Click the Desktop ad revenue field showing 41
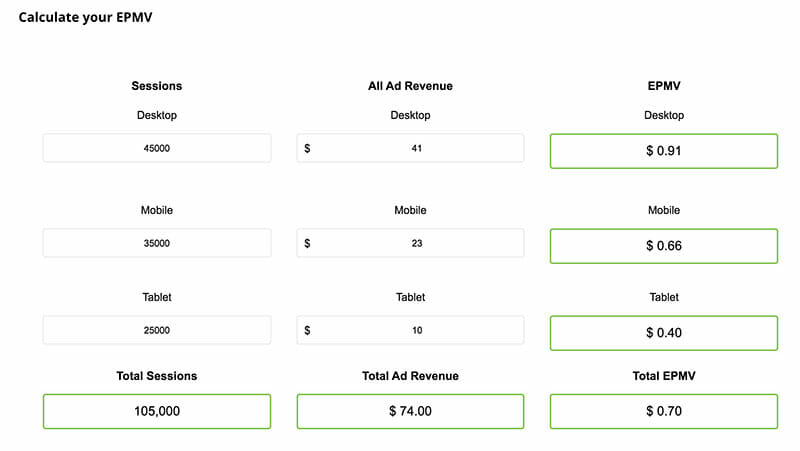Viewport: 800px width, 451px height. [416, 148]
